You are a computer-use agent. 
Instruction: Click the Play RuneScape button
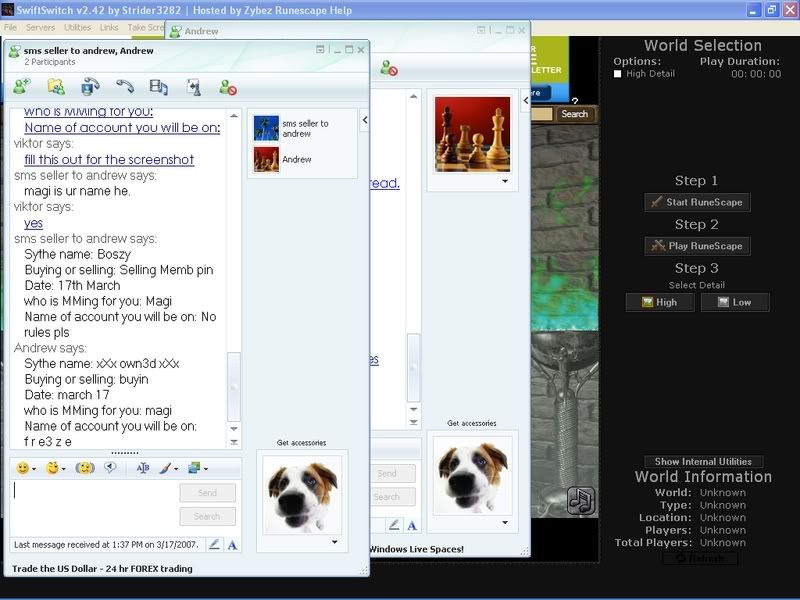tap(697, 246)
